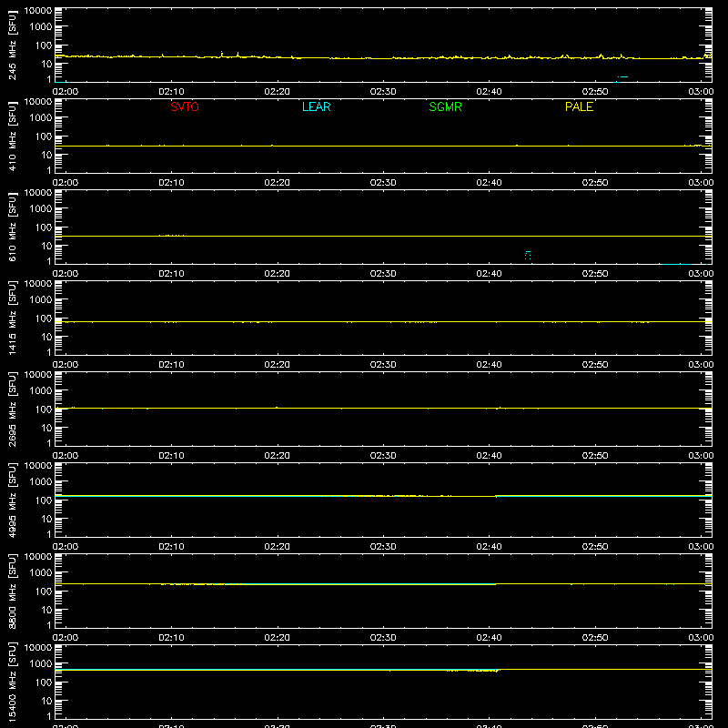Click the 02:50 tick label under 2695 MHz plot
Viewport: 728px width, 728px height.
[595, 456]
